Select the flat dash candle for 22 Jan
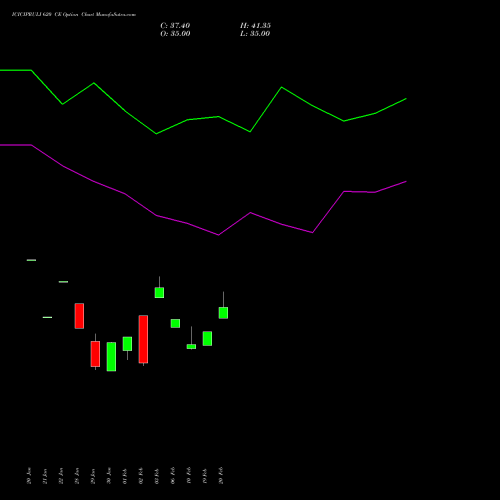This screenshot has height=500, width=500. pyautogui.click(x=63, y=282)
